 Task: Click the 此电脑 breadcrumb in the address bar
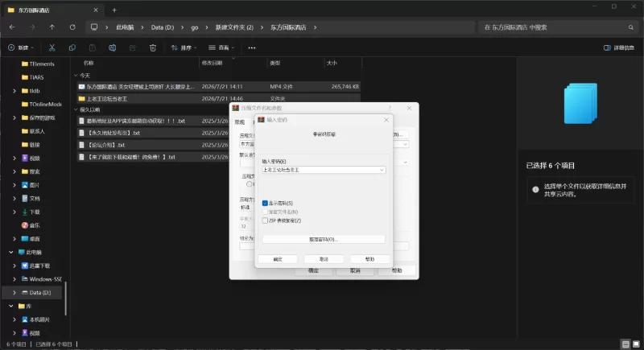pos(125,27)
